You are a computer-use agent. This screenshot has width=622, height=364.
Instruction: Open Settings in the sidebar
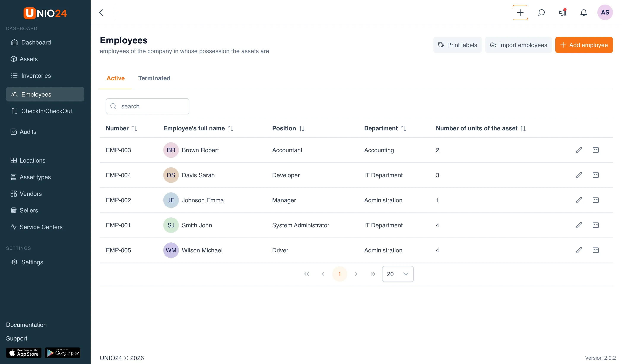tap(45, 262)
